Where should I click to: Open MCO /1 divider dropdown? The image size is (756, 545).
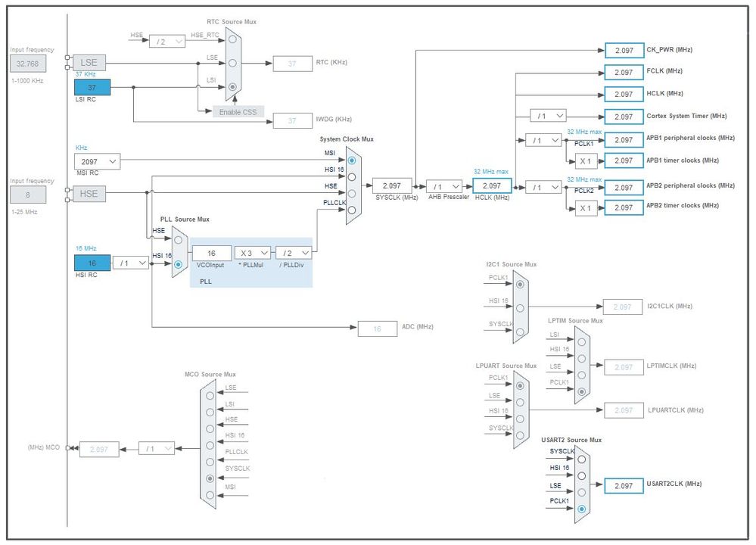pyautogui.click(x=157, y=449)
